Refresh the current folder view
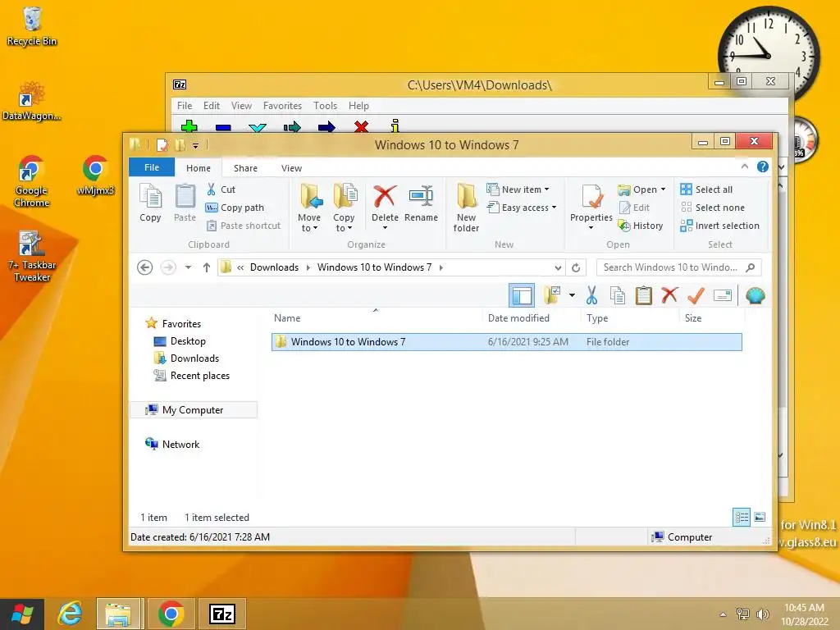Screen dimensions: 840x630 [x=576, y=267]
